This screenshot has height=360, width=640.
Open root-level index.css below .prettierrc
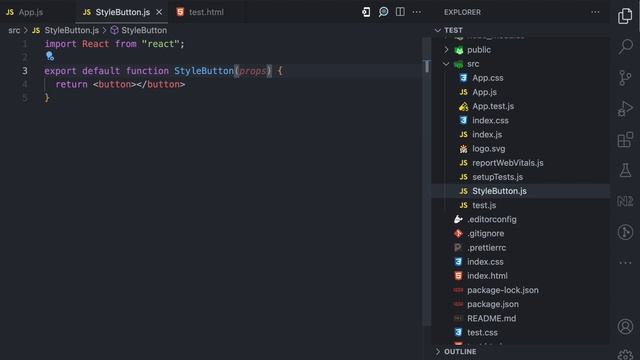[x=485, y=262]
